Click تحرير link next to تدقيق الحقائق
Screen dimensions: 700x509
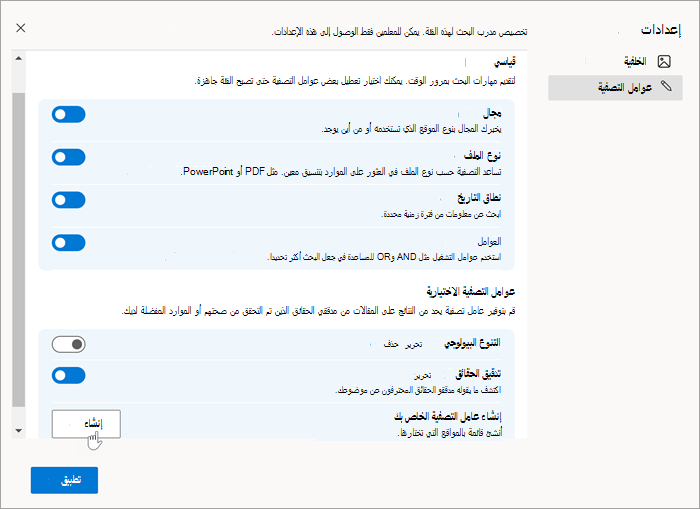tap(422, 375)
